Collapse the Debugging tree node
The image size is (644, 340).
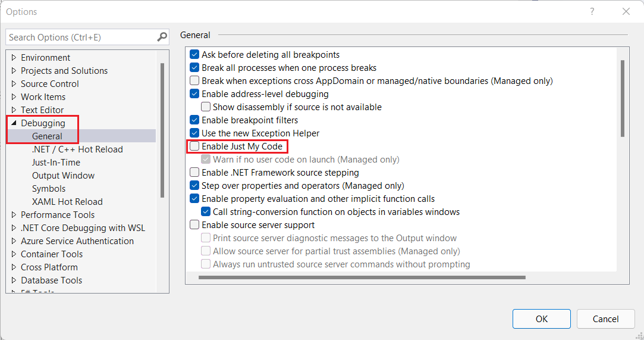pos(14,123)
